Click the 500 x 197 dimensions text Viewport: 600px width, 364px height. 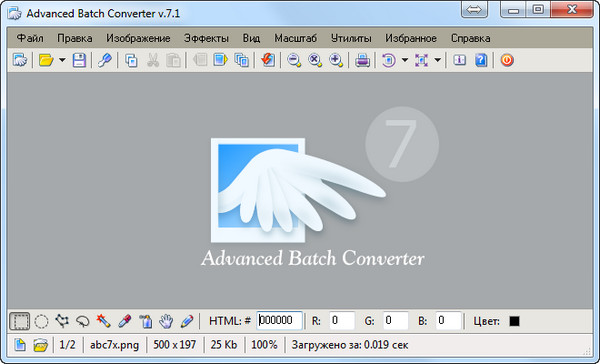pyautogui.click(x=174, y=345)
